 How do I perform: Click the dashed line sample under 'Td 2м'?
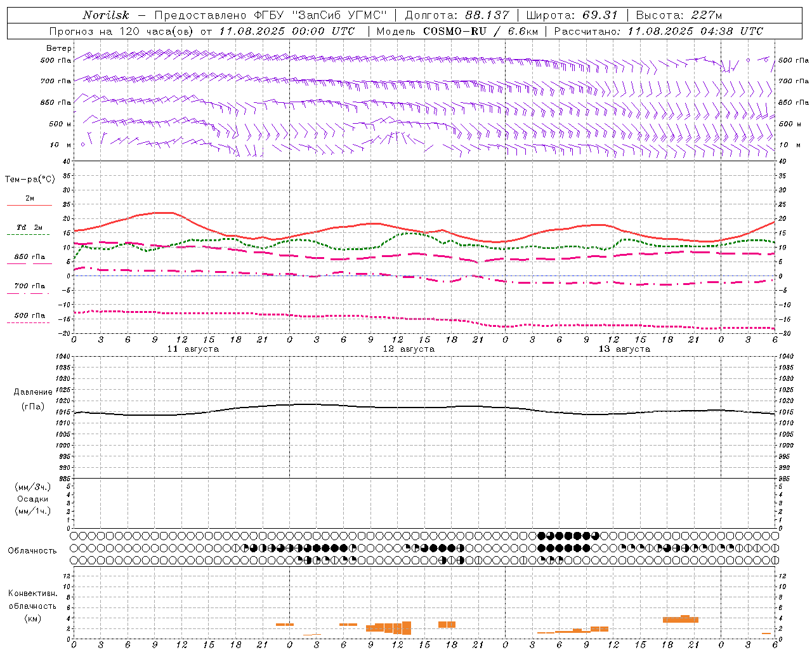click(28, 235)
